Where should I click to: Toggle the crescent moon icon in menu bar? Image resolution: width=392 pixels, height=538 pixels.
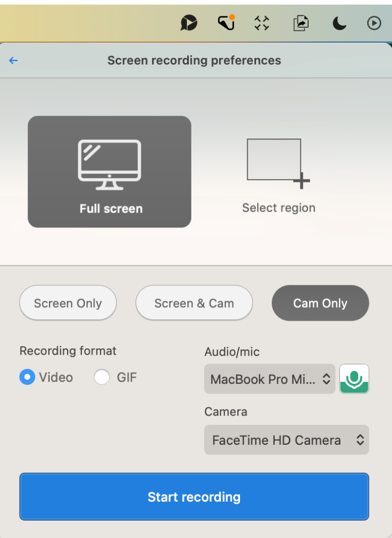tap(339, 24)
